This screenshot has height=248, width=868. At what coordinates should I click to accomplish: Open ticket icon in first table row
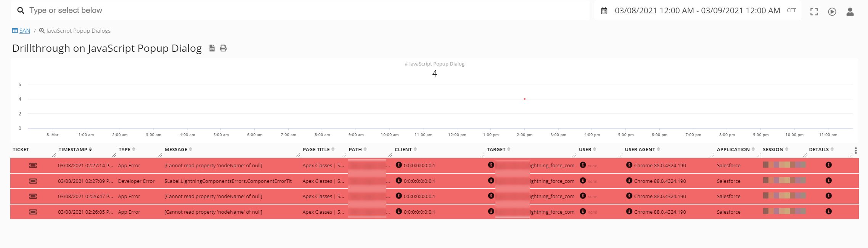pyautogui.click(x=33, y=165)
